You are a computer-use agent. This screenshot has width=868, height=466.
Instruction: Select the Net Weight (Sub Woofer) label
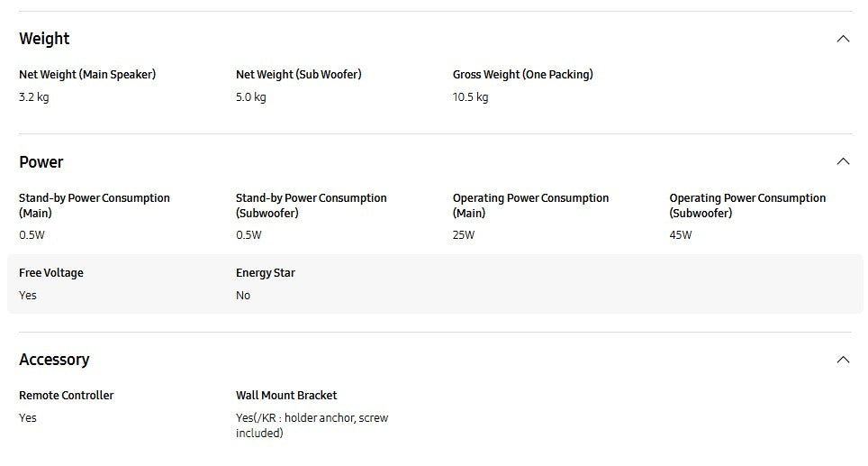point(299,75)
